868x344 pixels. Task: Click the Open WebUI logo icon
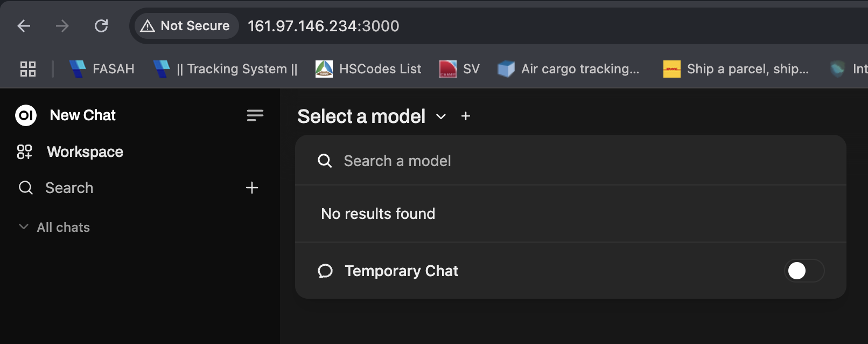[26, 115]
